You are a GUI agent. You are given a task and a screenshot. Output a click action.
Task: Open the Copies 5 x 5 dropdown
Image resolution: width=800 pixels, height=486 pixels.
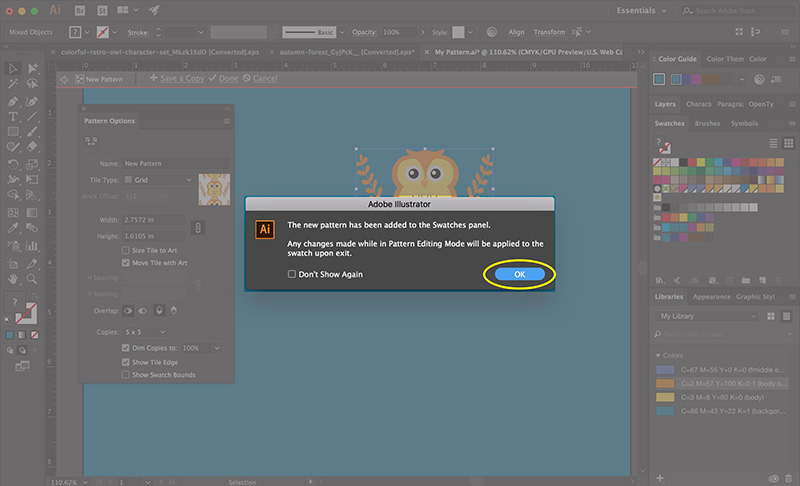pos(145,332)
